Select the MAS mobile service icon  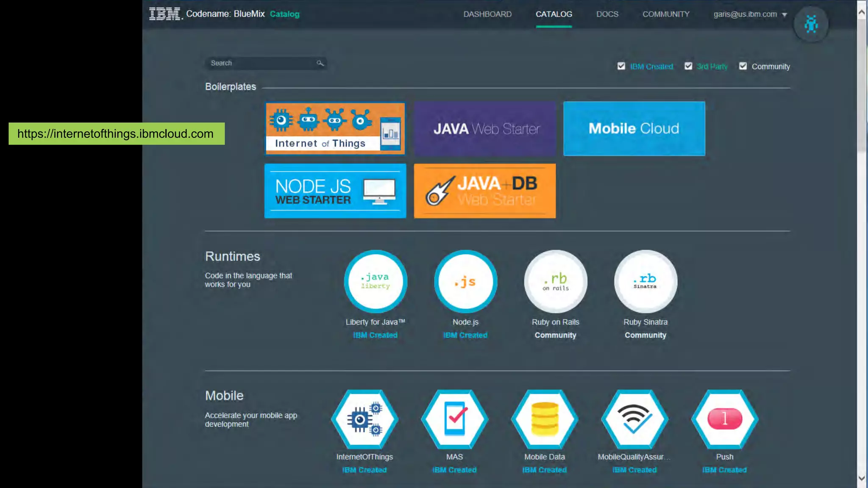[454, 419]
